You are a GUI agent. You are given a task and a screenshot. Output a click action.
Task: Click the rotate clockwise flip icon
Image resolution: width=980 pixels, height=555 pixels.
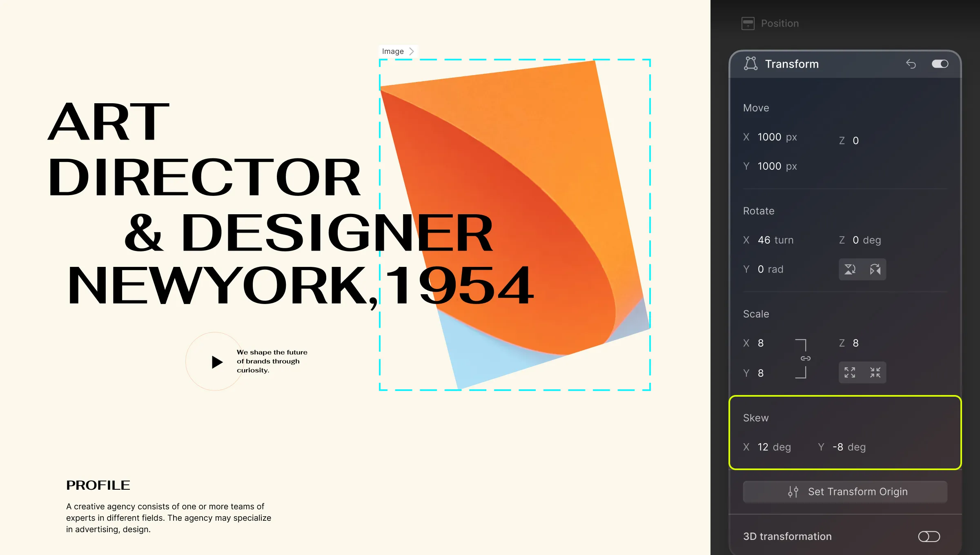click(875, 269)
